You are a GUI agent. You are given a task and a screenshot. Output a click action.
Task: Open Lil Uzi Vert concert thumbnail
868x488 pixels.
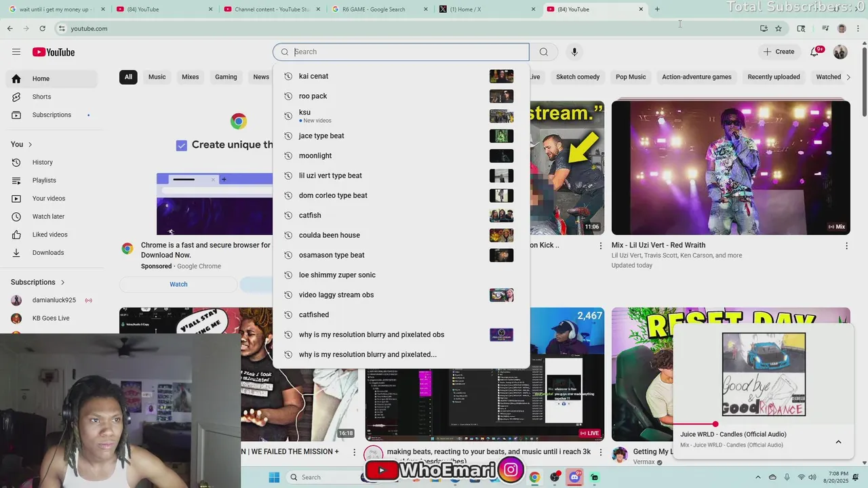coord(731,167)
